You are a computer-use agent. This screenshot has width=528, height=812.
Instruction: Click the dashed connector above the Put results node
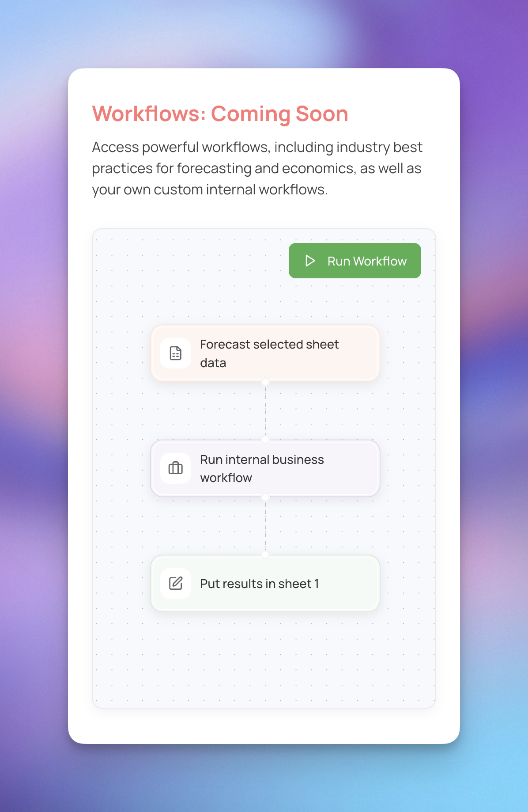pyautogui.click(x=265, y=526)
